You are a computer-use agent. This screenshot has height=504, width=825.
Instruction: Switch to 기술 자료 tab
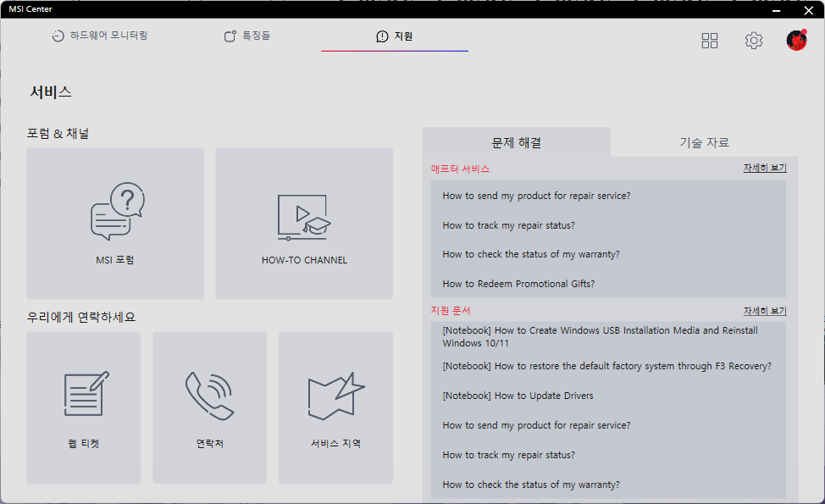point(704,142)
